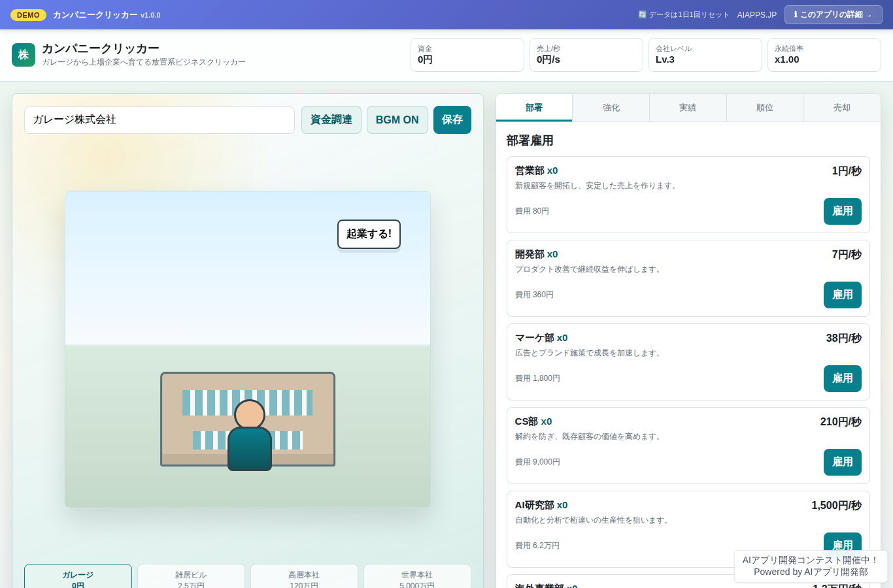Viewport: 893px width, 588px height.
Task: Click the カンパニークリッカー page heading
Action: point(101,48)
